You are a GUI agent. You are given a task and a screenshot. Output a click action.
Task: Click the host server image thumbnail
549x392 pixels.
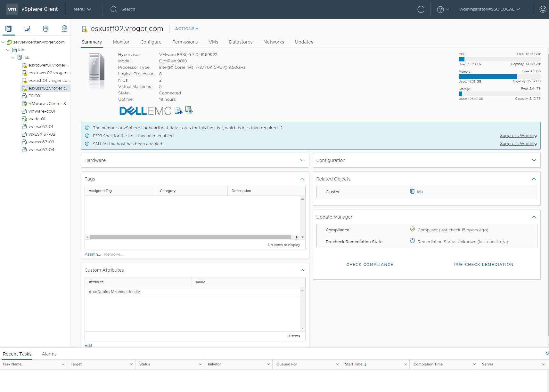(x=97, y=71)
